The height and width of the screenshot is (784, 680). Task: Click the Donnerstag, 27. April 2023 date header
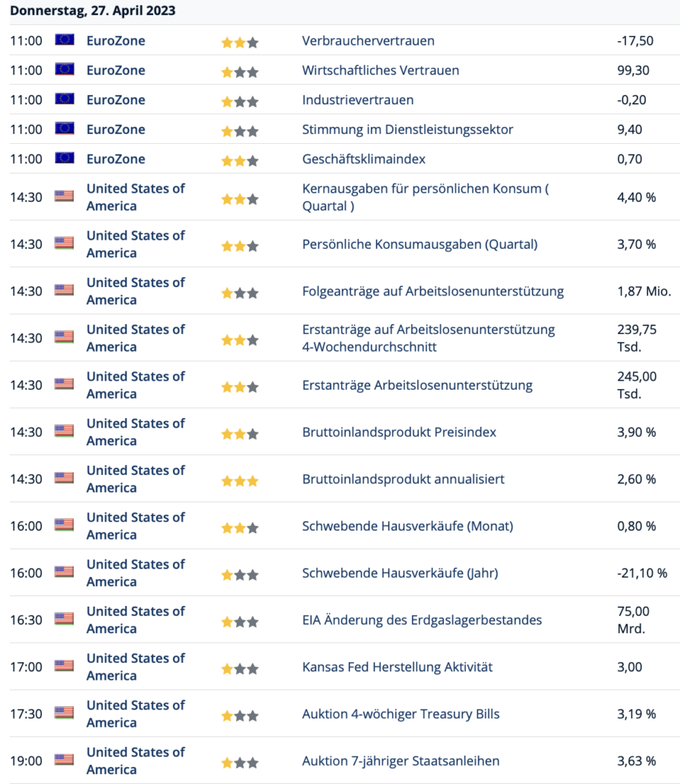click(x=93, y=11)
